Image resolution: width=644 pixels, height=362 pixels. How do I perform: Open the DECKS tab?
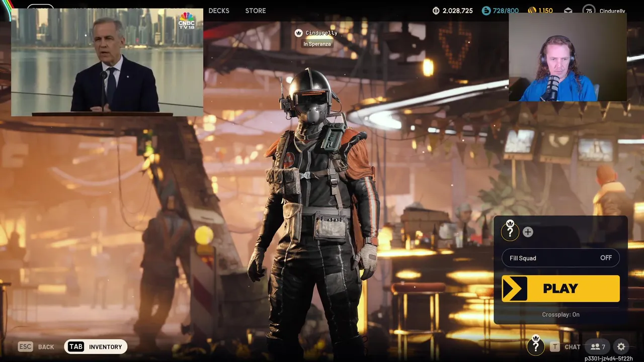pos(219,11)
